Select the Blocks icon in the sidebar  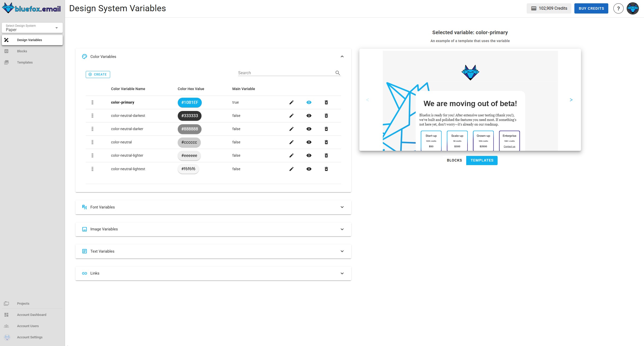pyautogui.click(x=6, y=51)
